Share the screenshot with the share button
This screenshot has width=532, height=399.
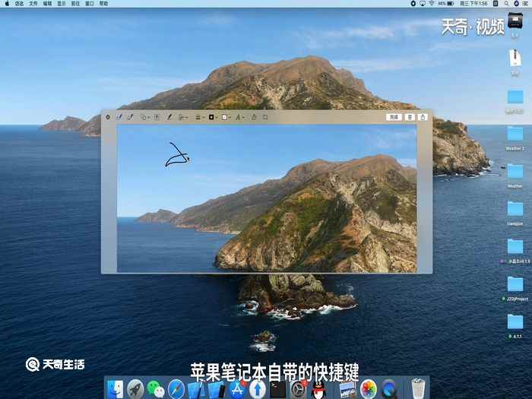(x=423, y=117)
